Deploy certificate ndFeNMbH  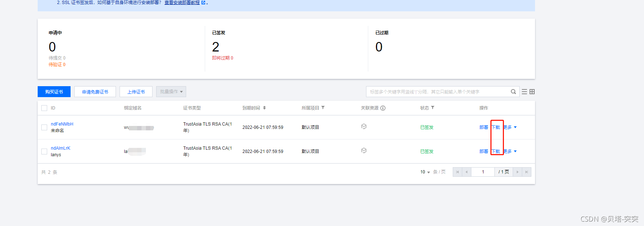tap(484, 127)
